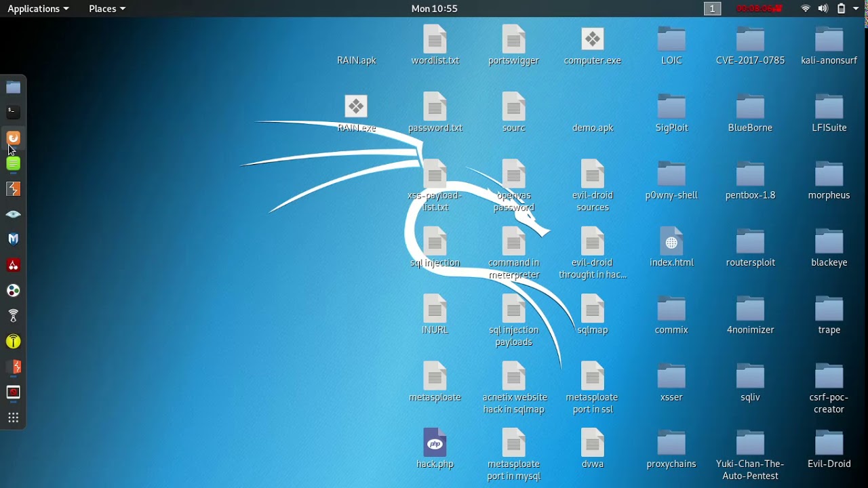Select the Evil-Droid folder
Screen dimensions: 868x488
click(829, 449)
